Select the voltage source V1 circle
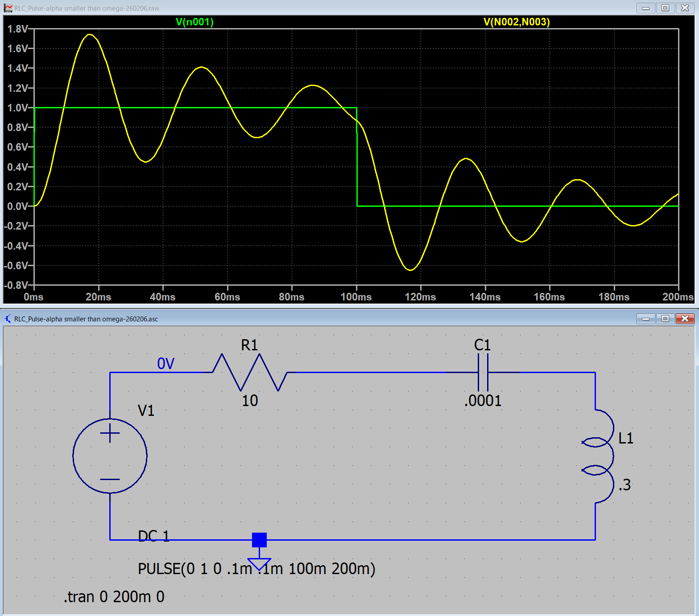The image size is (699, 616). [x=110, y=456]
